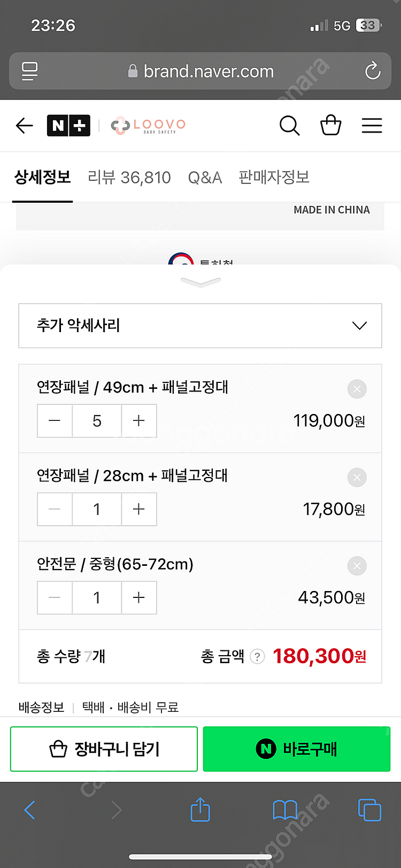Tap the green 바로구매 button
Viewport: 401px width, 868px height.
[297, 749]
